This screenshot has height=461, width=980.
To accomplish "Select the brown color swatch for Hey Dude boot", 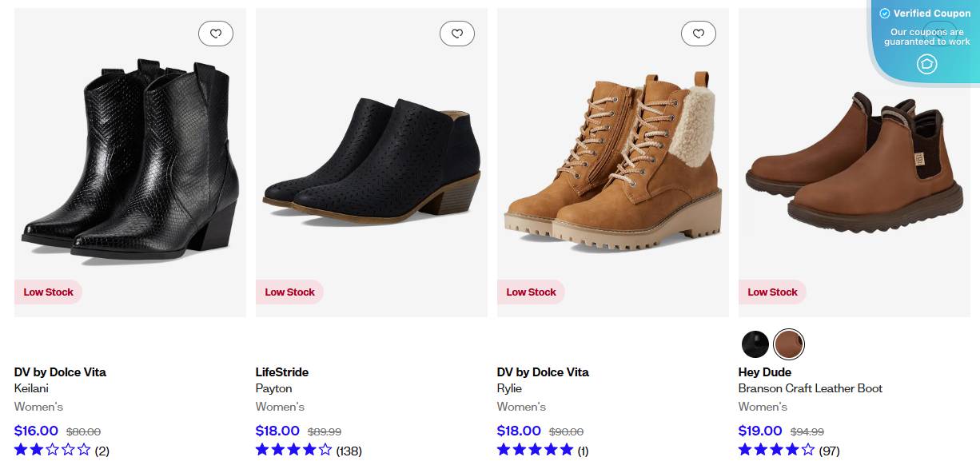I will click(x=788, y=344).
